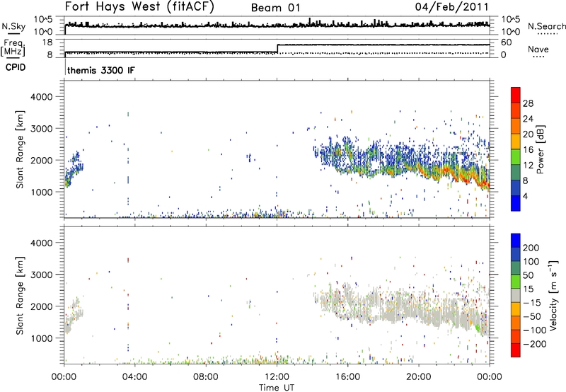This screenshot has height=392, width=566.
Task: Click the 'CPID' row label
Action: pyautogui.click(x=16, y=67)
